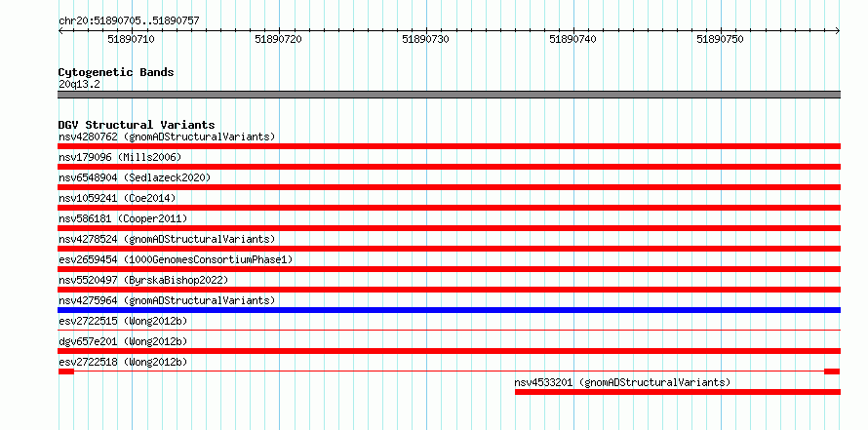Click ruler position 51890750

tap(720, 39)
